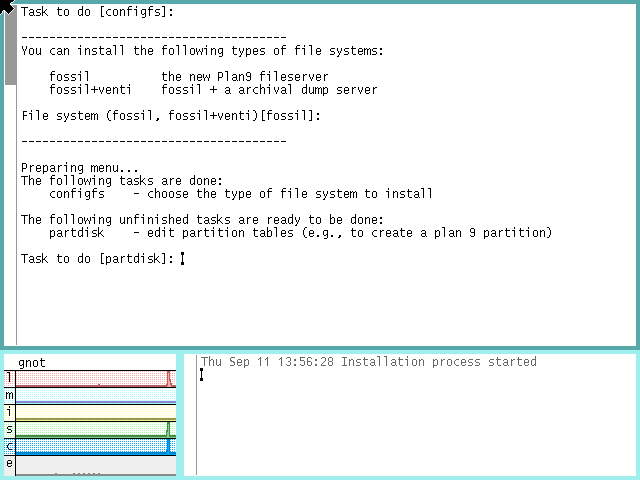Viewport: 640px width, 480px height.
Task: Click the 'e' ethernet label in stats
Action: (9, 463)
